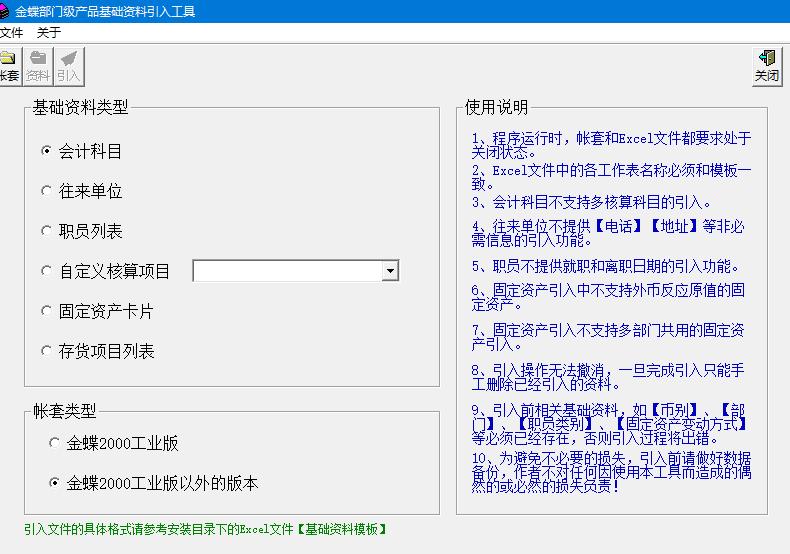The width and height of the screenshot is (790, 554).
Task: Click the Kingdee app icon in title bar
Action: [5, 11]
